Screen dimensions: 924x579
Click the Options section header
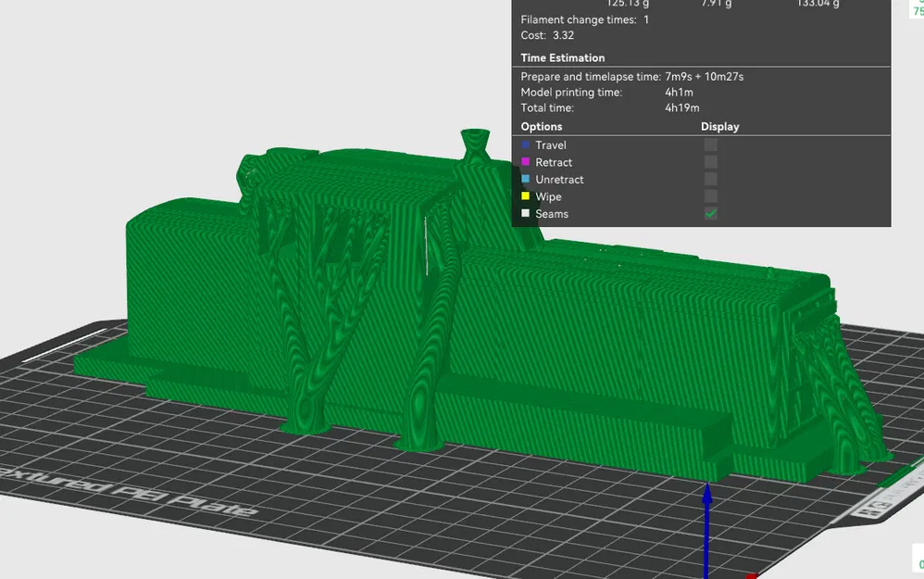tap(541, 126)
